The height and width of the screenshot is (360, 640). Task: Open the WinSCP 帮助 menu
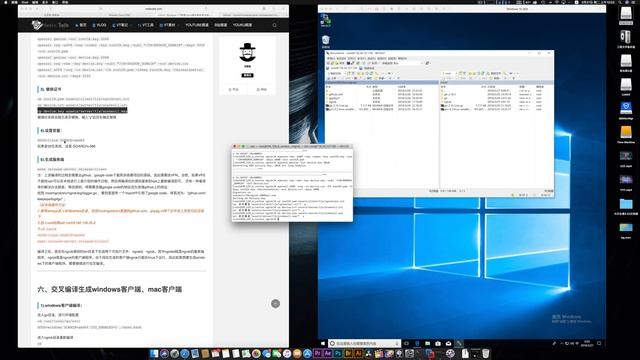pyautogui.click(x=402, y=58)
